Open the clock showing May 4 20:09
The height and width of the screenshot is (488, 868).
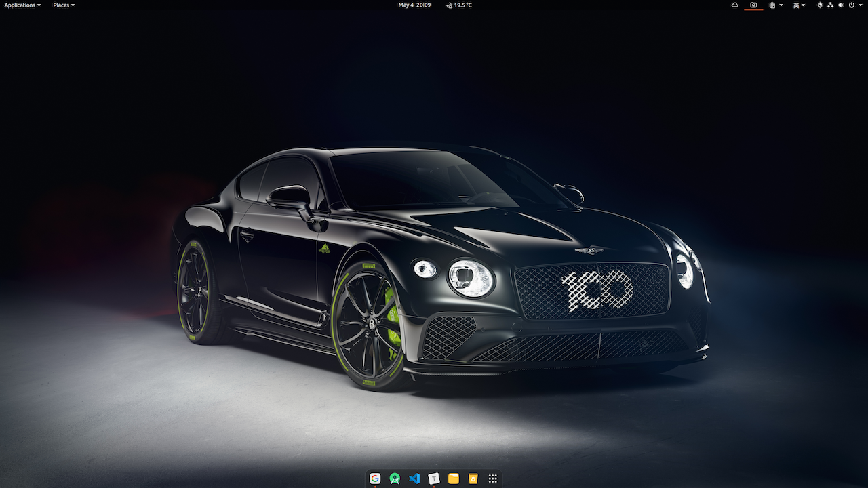(414, 5)
